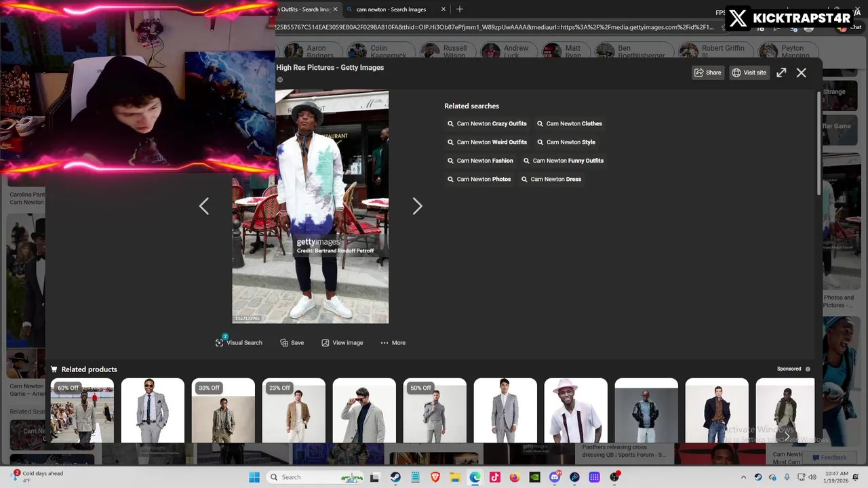Switch to Microsoft Edge in the taskbar
Screen dimensions: 868x488
tap(475, 477)
